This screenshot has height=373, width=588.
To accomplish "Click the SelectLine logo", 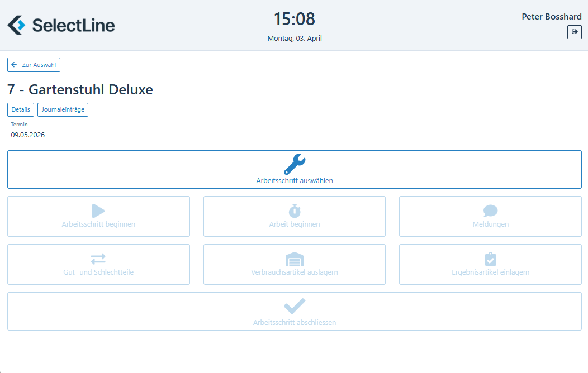I will tap(61, 25).
